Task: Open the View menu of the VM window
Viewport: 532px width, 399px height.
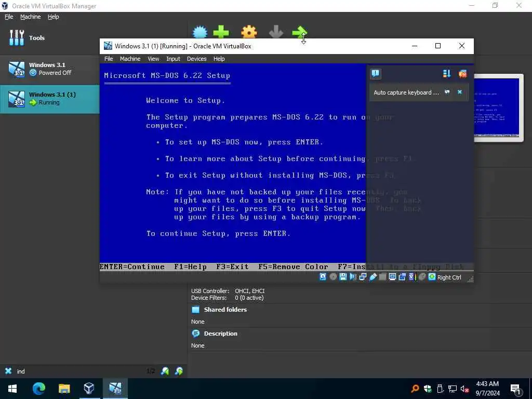Action: click(153, 59)
